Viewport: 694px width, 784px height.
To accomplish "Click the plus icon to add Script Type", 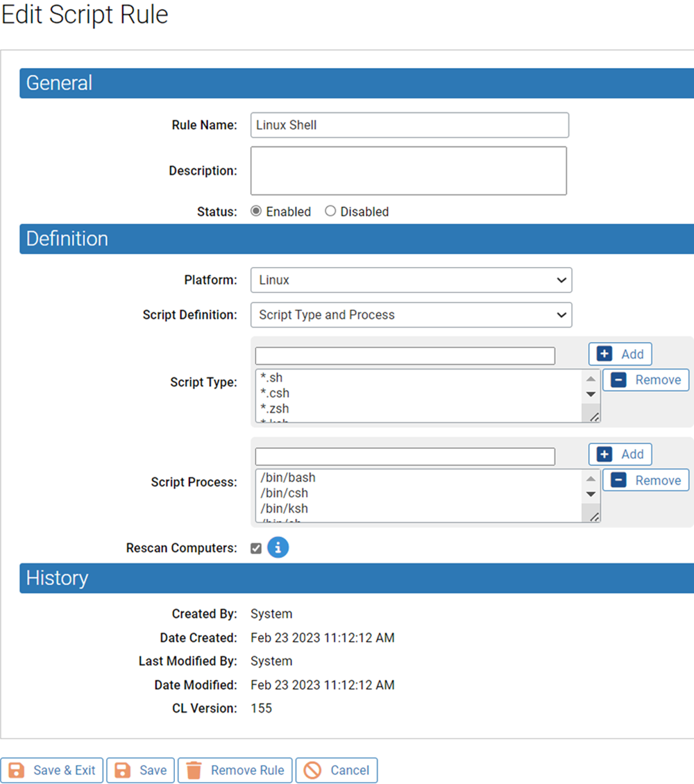I will pyautogui.click(x=604, y=354).
